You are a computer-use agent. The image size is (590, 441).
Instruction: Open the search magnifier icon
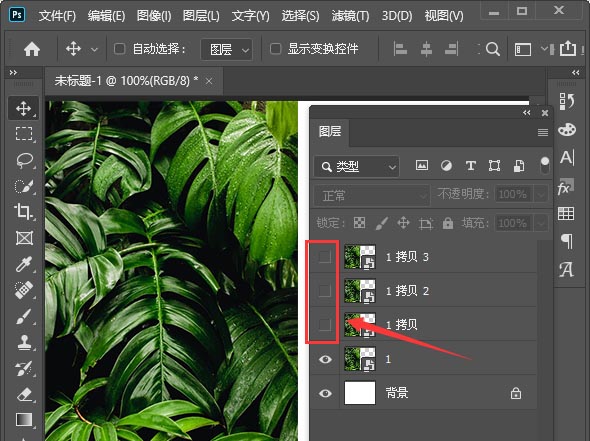coord(493,49)
